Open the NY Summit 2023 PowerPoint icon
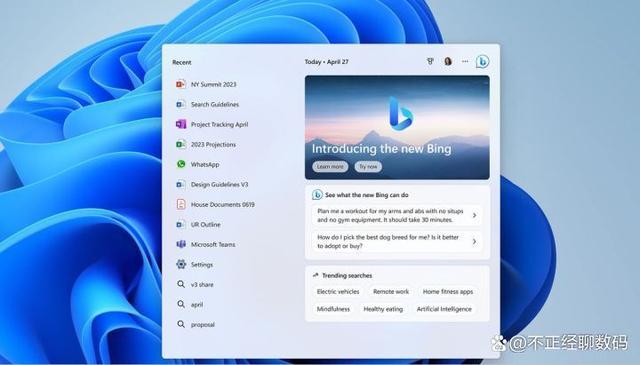 181,84
